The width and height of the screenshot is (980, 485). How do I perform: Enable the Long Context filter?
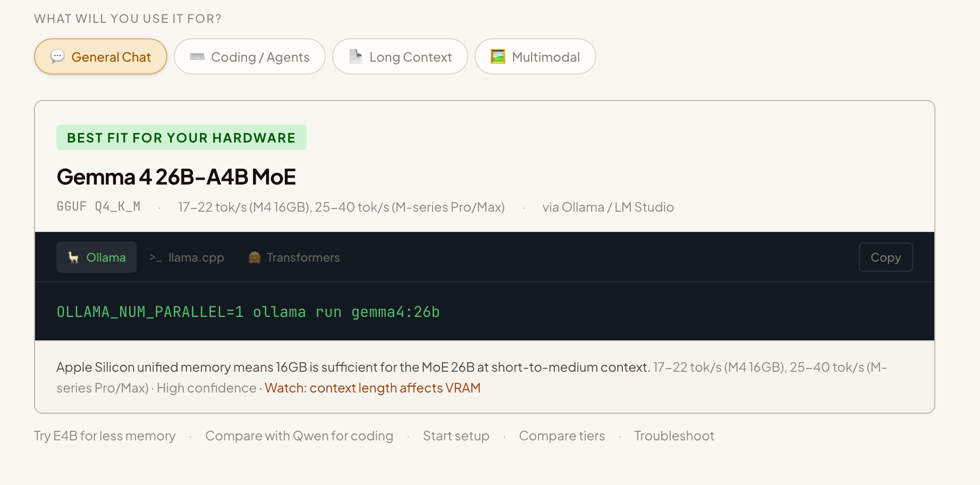tap(400, 56)
